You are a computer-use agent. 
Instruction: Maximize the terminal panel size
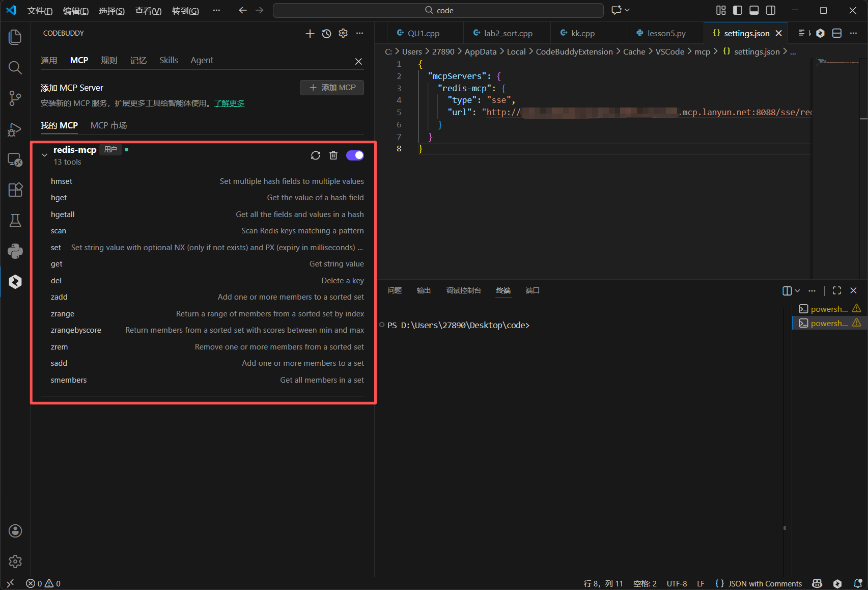(x=837, y=290)
